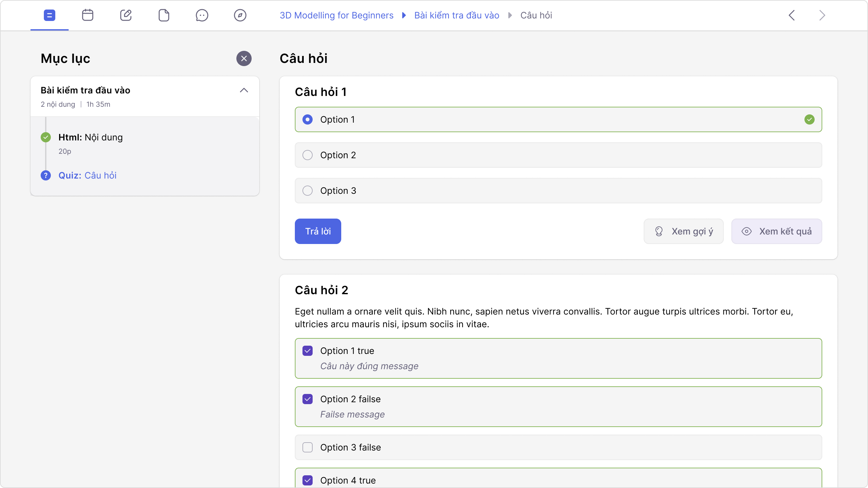Close the Mục lục sidebar panel

244,58
